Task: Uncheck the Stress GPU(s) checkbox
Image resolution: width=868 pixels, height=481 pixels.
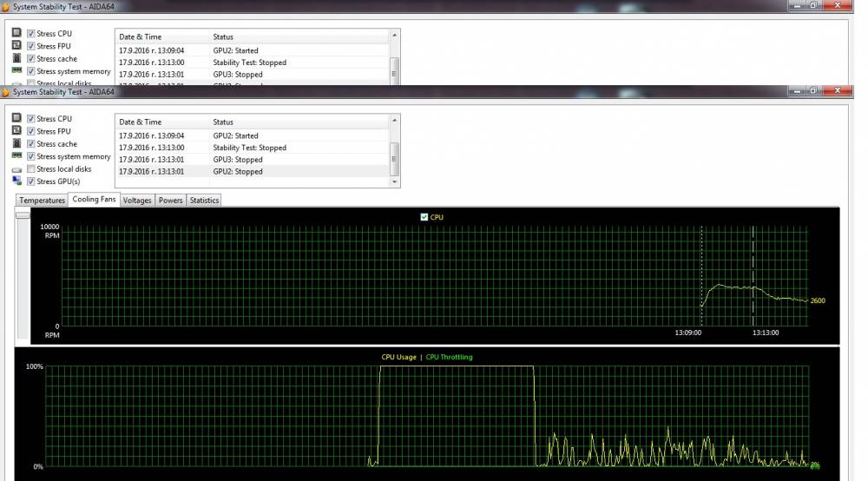Action: click(31, 181)
